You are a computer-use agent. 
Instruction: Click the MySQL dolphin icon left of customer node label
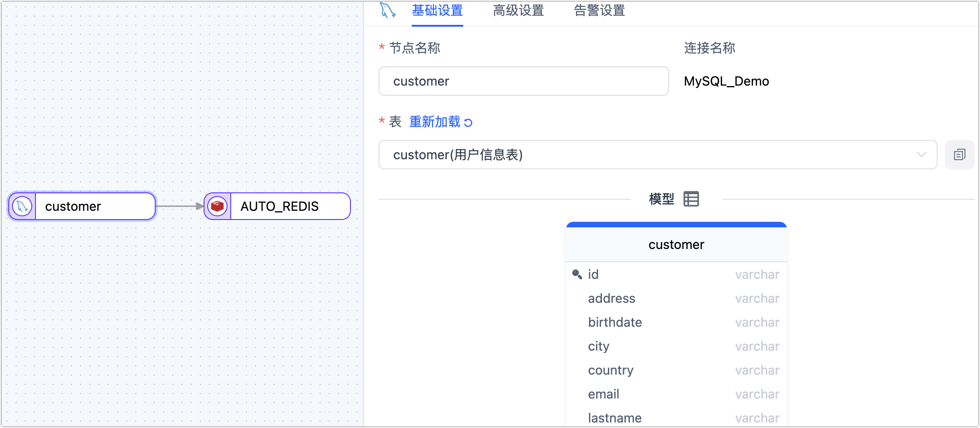(x=21, y=206)
